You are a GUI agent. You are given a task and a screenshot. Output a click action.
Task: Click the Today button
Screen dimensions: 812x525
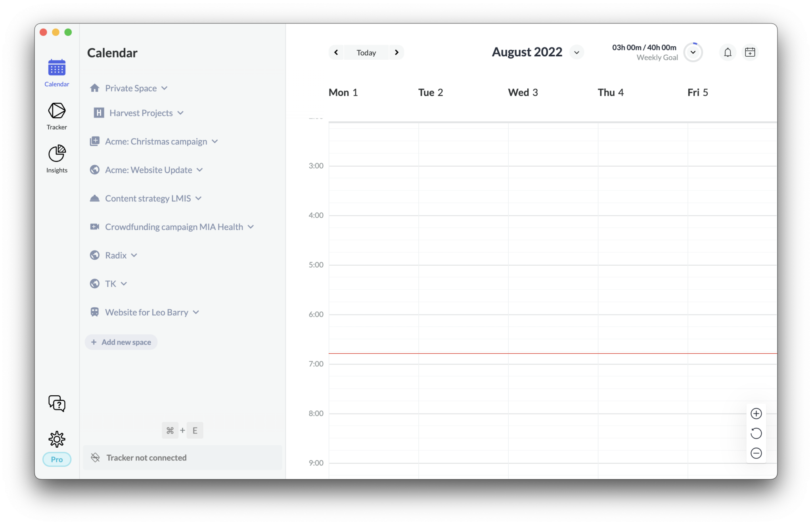[366, 52]
